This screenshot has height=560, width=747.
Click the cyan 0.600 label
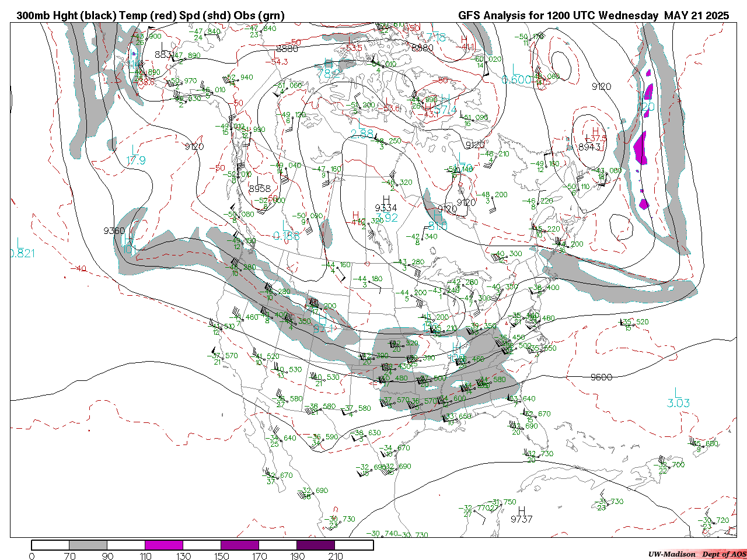click(516, 80)
